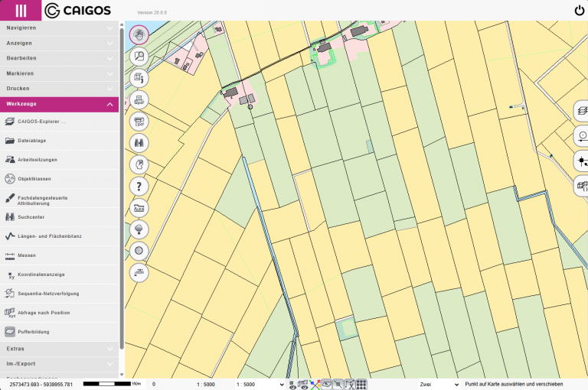Screen dimensions: 588x390
Task: Click the sidebar scroll-up arrow
Action: 122,24
